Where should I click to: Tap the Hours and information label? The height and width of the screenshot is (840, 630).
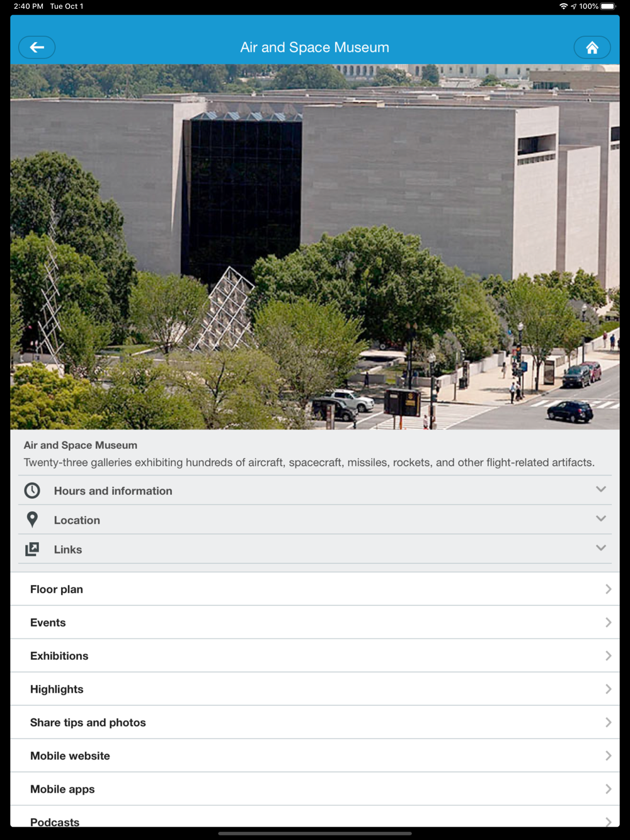[113, 491]
